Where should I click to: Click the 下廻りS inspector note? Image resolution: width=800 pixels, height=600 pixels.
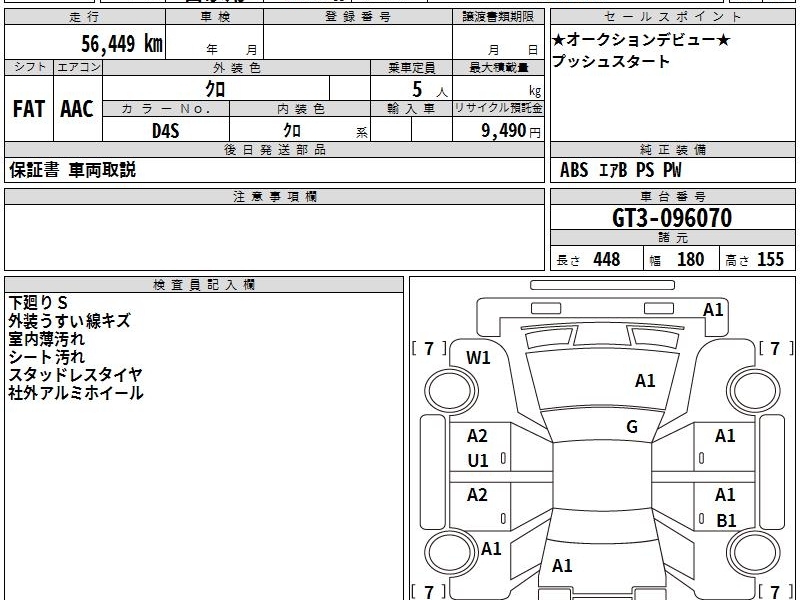coord(38,303)
